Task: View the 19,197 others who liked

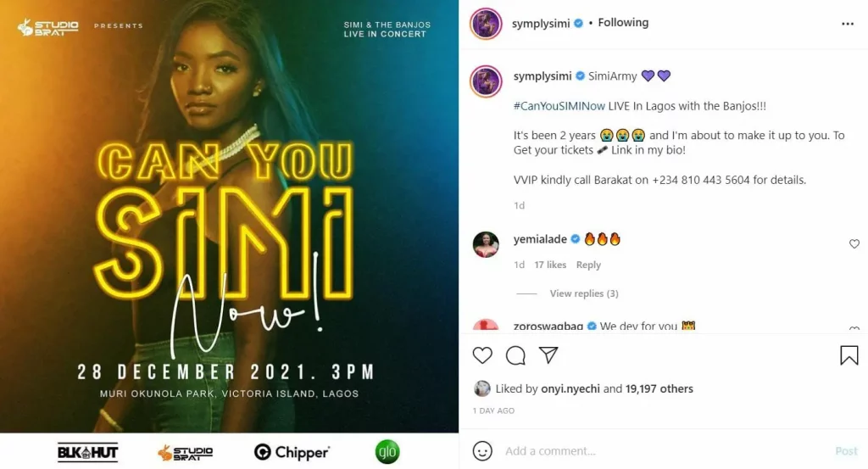Action: click(659, 388)
